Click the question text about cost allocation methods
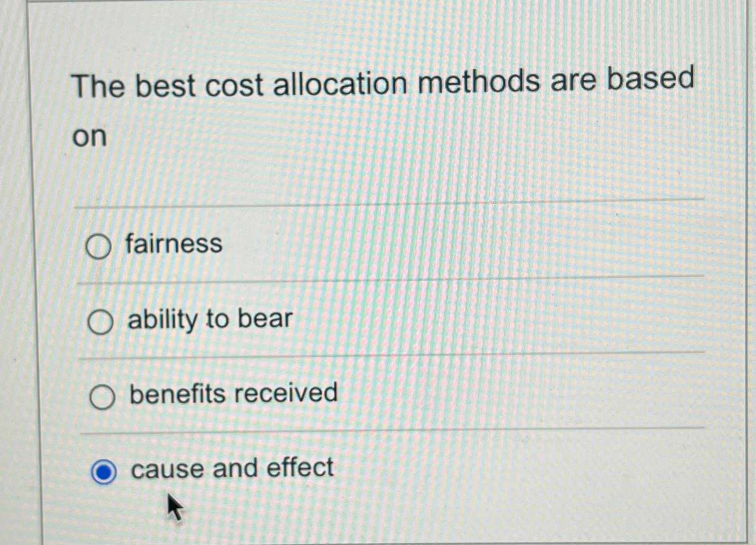 click(384, 82)
